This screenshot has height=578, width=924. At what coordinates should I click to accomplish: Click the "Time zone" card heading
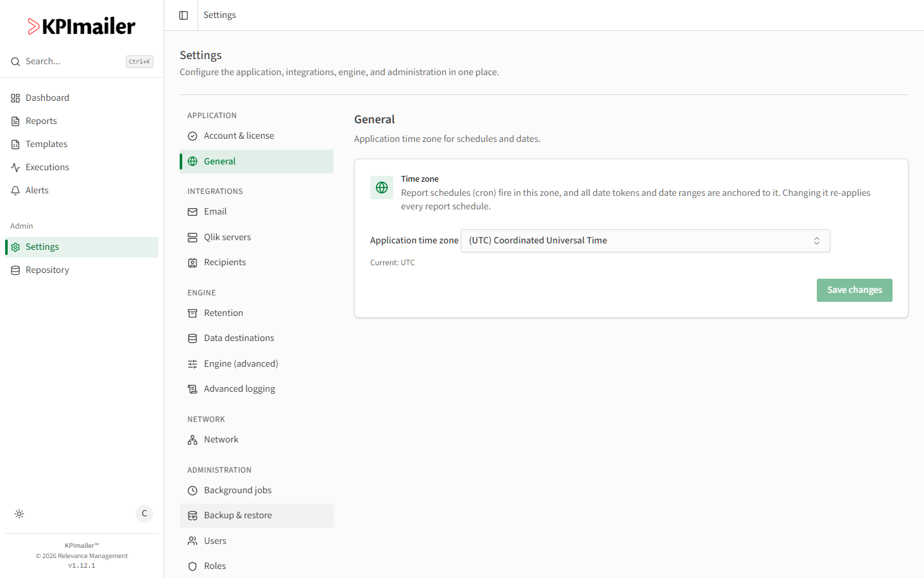tap(420, 179)
